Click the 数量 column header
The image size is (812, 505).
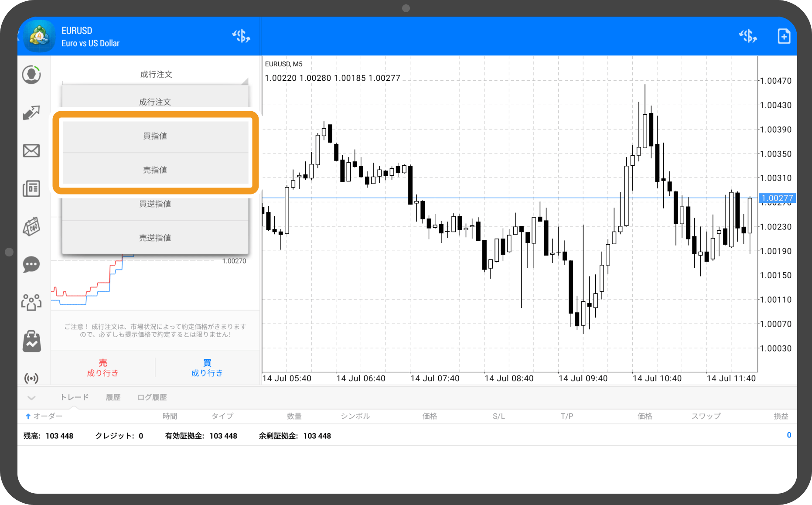(294, 416)
